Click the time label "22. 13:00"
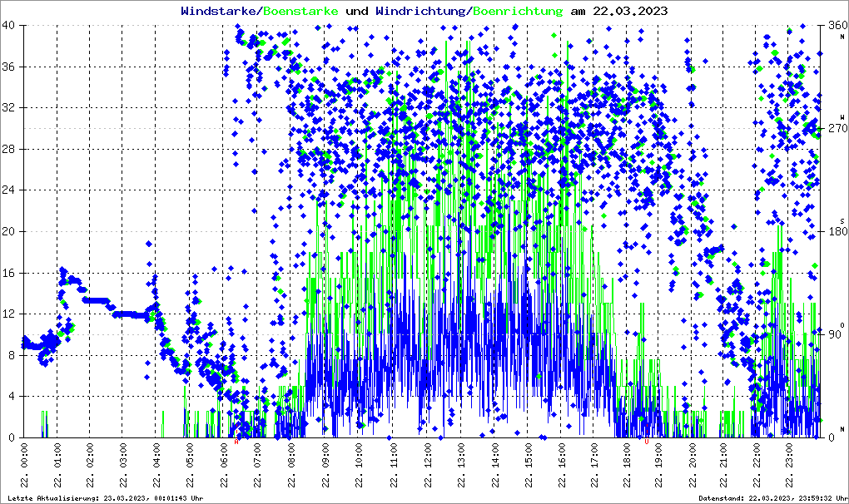849x504 pixels. click(x=461, y=466)
